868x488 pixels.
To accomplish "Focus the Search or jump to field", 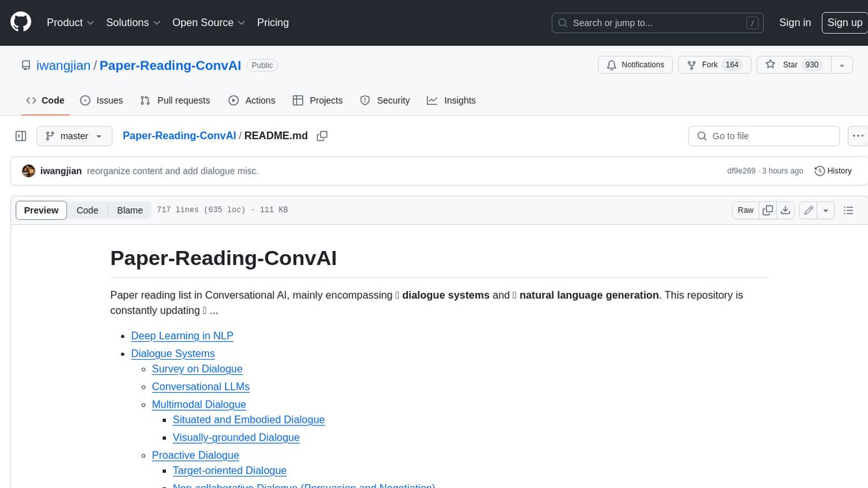I will [658, 23].
